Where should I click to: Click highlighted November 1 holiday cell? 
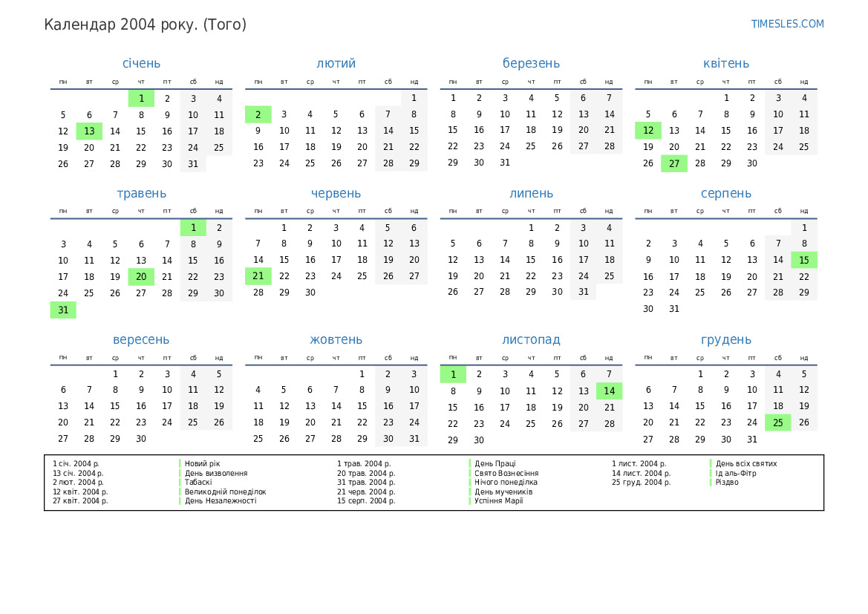(x=453, y=375)
